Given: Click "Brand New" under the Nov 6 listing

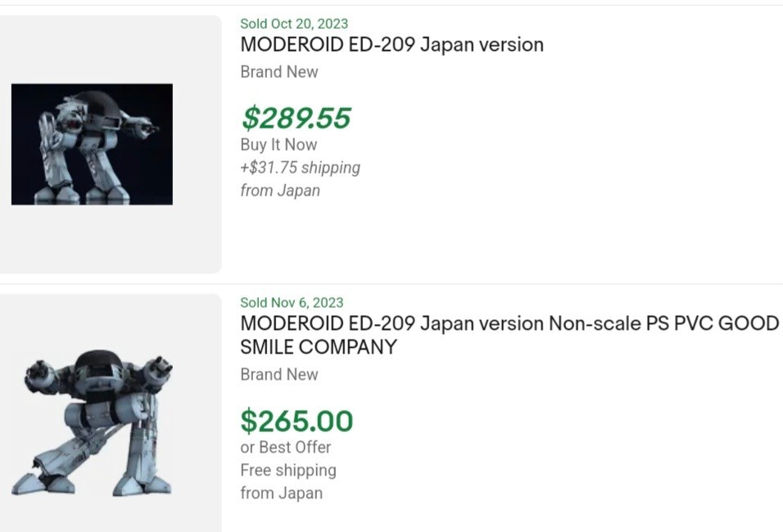Looking at the screenshot, I should (278, 375).
